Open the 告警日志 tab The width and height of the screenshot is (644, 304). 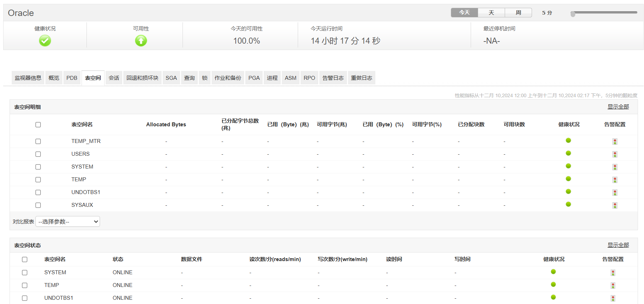click(x=333, y=78)
